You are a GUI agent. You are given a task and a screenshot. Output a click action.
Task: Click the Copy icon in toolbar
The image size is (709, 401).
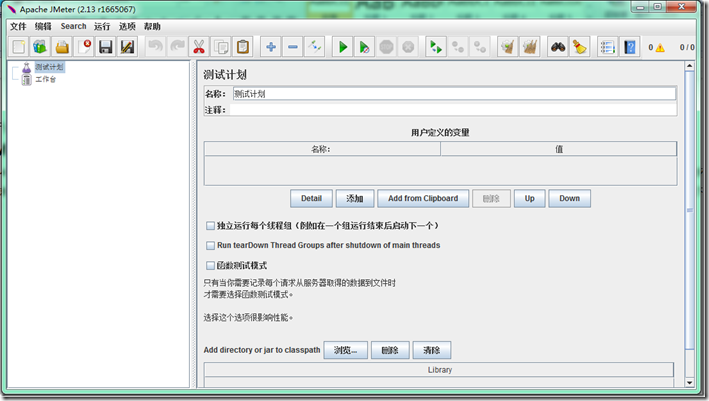click(221, 47)
